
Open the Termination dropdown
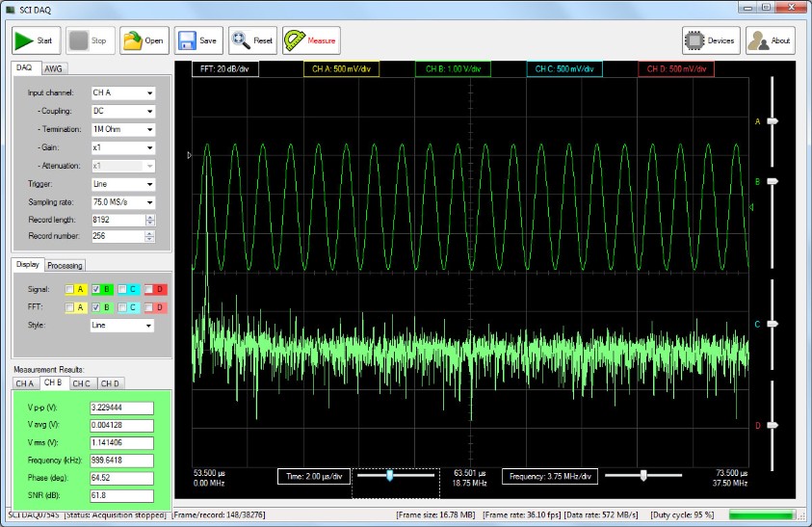(123, 129)
